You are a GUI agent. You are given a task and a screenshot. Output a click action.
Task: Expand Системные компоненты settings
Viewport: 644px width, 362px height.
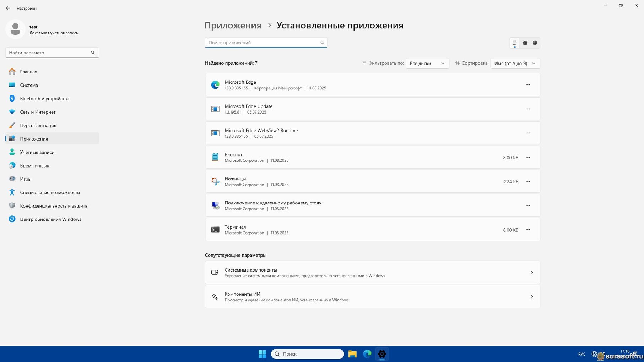coord(373,273)
